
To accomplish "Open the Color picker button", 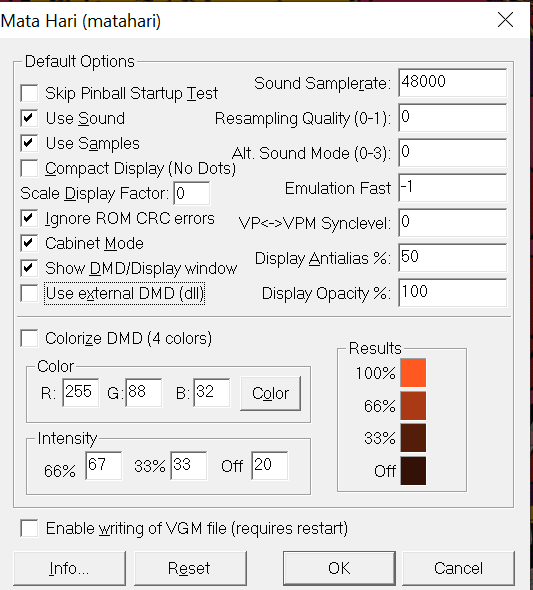I will 270,393.
